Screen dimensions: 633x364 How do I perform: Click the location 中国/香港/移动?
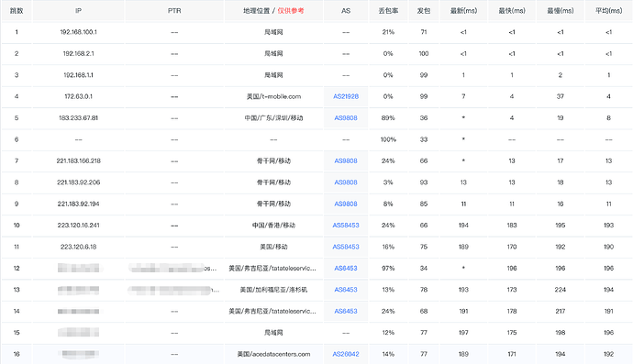coord(273,226)
